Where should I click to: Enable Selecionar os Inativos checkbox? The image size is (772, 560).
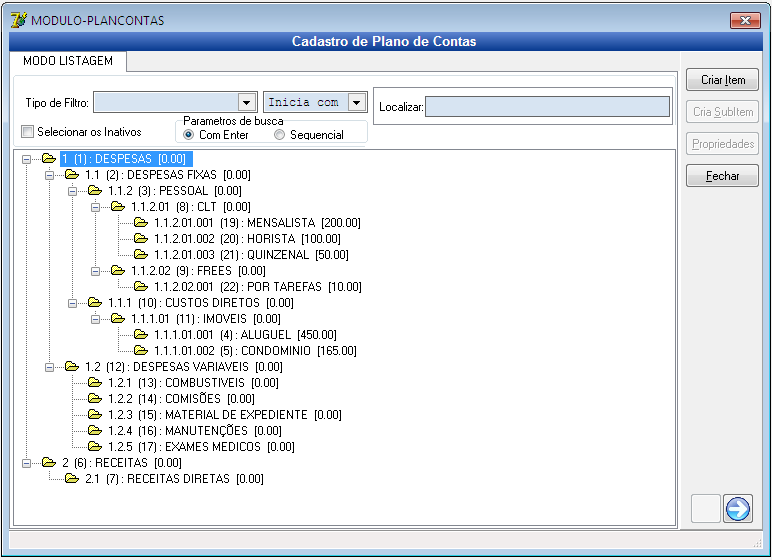point(28,132)
